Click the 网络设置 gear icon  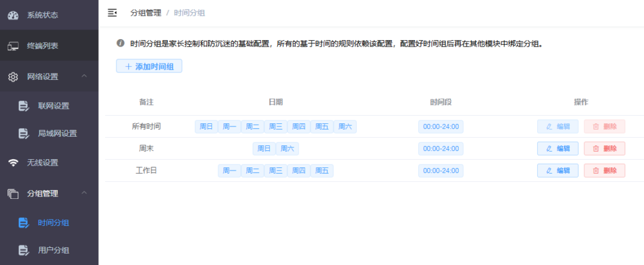pos(13,77)
